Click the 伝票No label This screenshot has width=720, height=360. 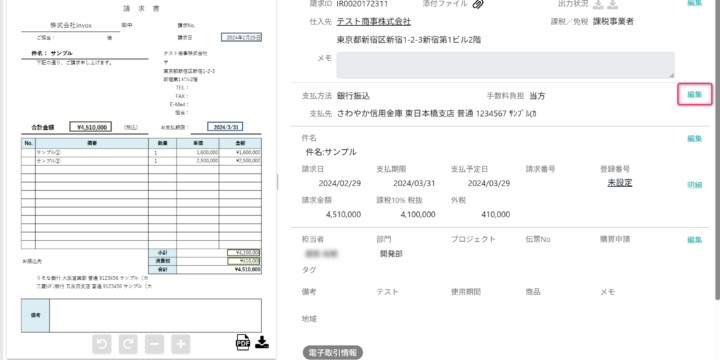click(x=538, y=239)
